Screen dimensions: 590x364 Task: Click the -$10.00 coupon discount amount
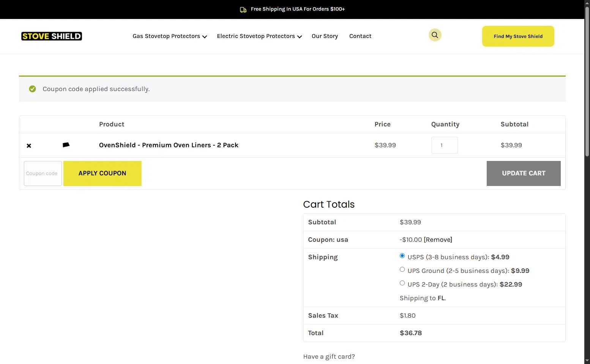[411, 240]
